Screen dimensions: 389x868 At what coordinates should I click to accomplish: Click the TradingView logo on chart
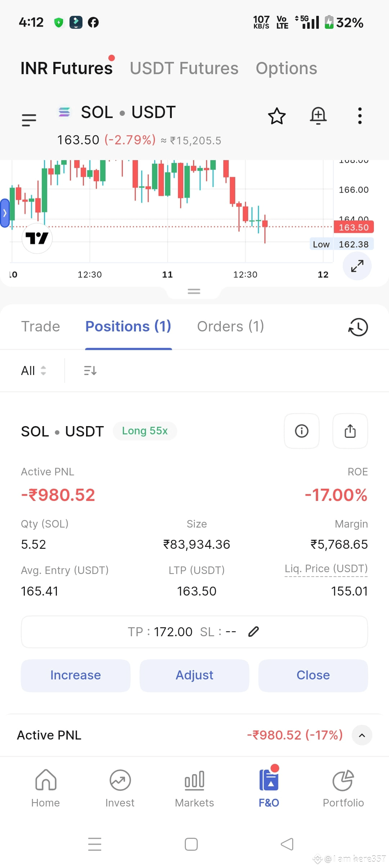coord(37,238)
